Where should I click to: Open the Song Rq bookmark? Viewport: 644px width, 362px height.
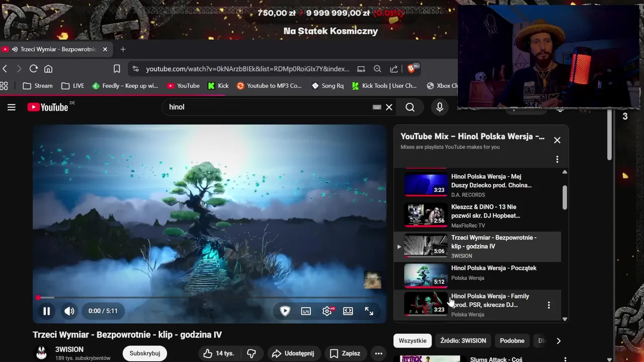(328, 86)
